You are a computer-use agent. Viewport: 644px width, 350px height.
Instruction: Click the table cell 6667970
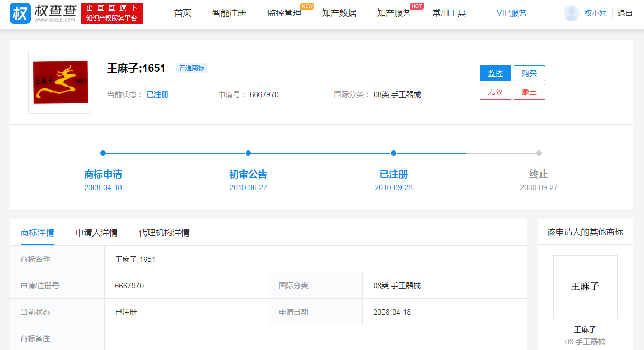tap(129, 286)
